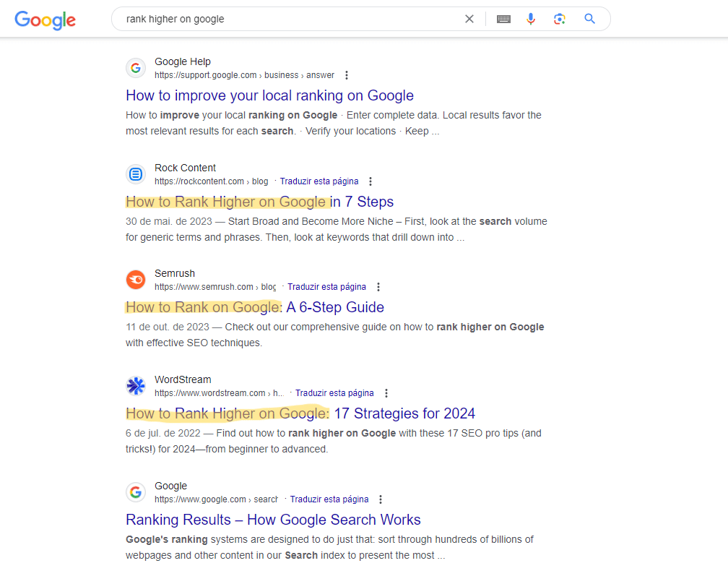Open more options for Rock Content result
Viewport: 728px width, 571px height.
pyautogui.click(x=370, y=181)
